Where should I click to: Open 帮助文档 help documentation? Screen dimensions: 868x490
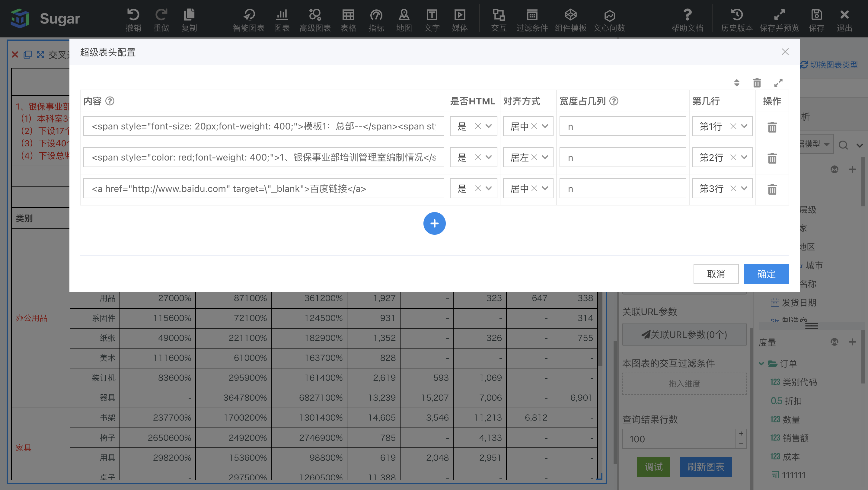(688, 20)
